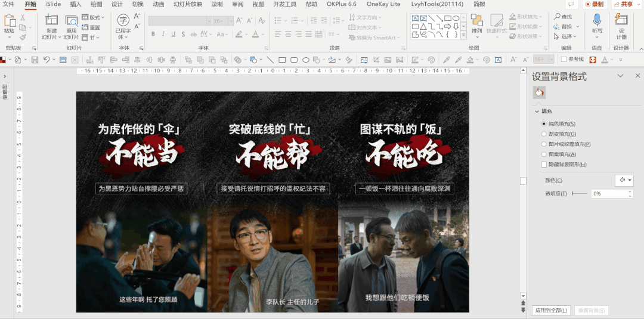This screenshot has height=319, width=644.
Task: Open the 形状填充 shape fill dropdown
Action: (x=526, y=17)
